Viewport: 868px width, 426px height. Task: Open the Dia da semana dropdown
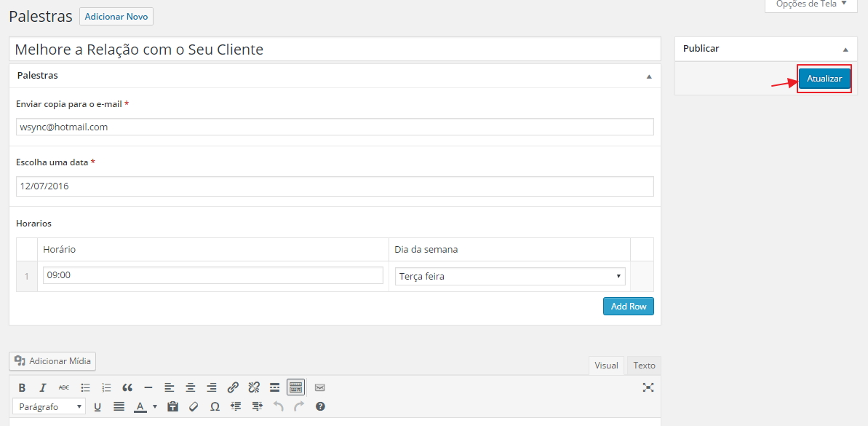(509, 277)
